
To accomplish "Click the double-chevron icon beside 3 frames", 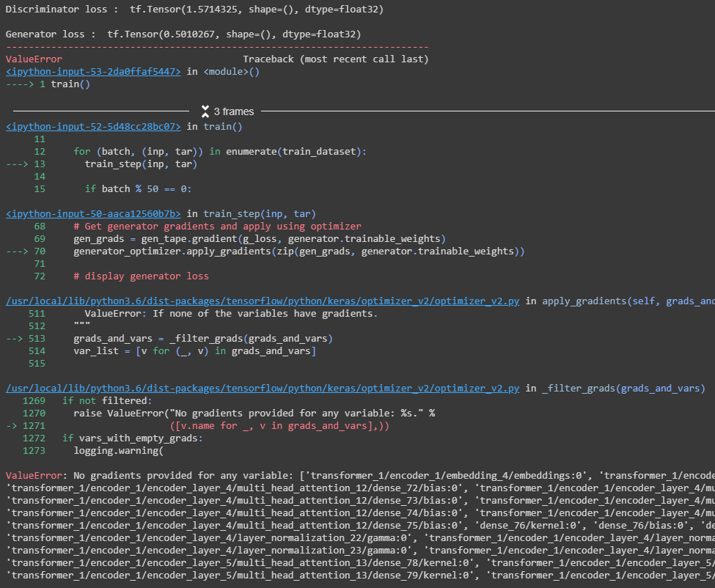I will (204, 111).
